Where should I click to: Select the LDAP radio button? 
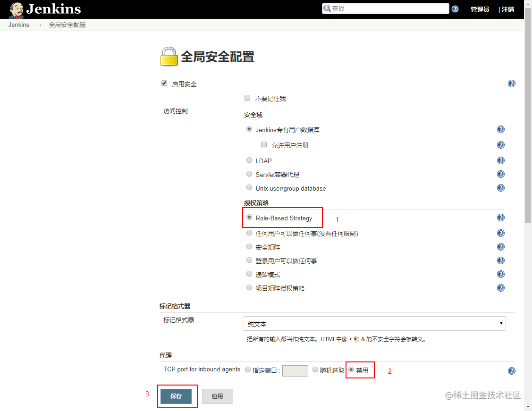(249, 160)
